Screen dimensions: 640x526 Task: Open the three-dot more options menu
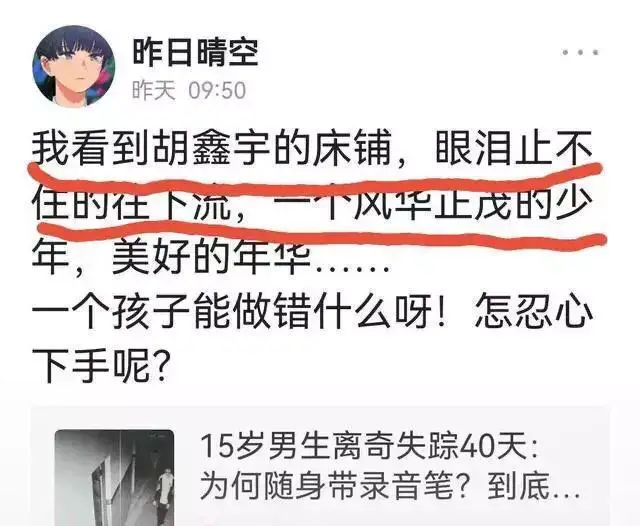(580, 53)
